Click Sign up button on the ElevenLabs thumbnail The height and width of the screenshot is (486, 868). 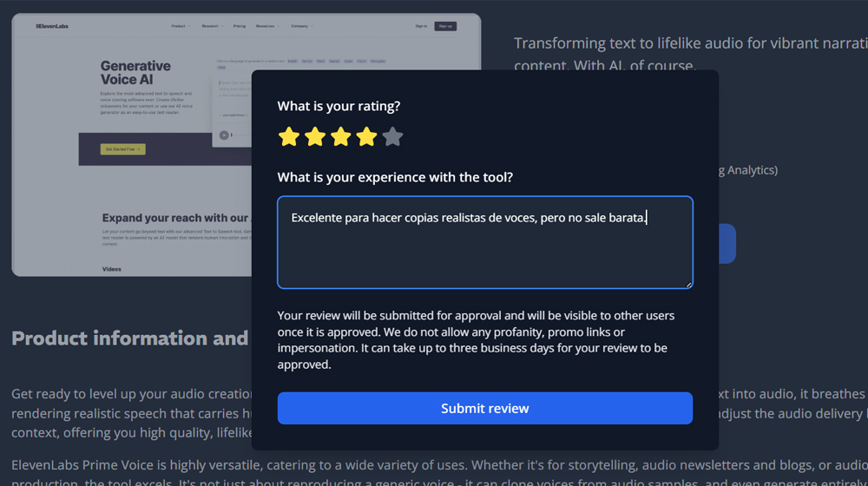coord(445,26)
